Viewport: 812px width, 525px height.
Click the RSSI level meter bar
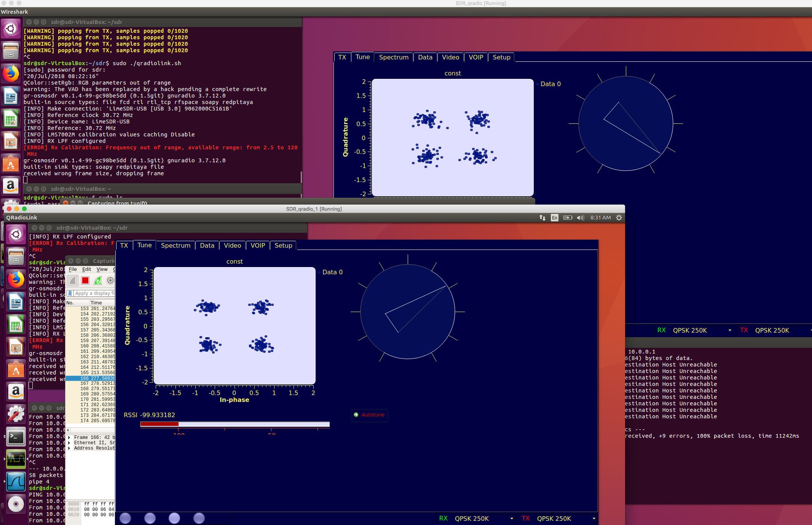235,424
